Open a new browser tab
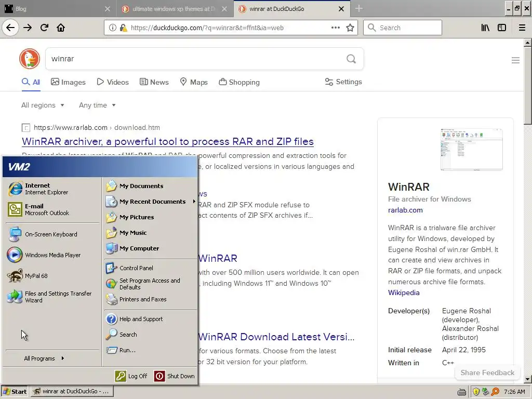The height and width of the screenshot is (399, 532). 359,9
